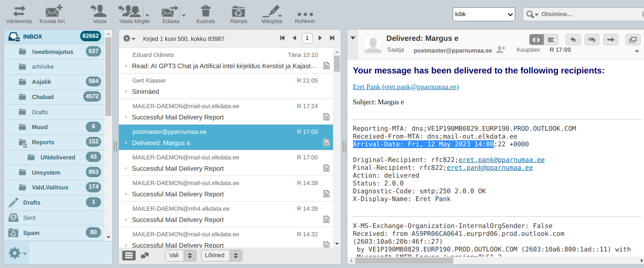Click attachment icon on Eduard Odinets message
Screen dimensions: 644x268
click(327, 66)
